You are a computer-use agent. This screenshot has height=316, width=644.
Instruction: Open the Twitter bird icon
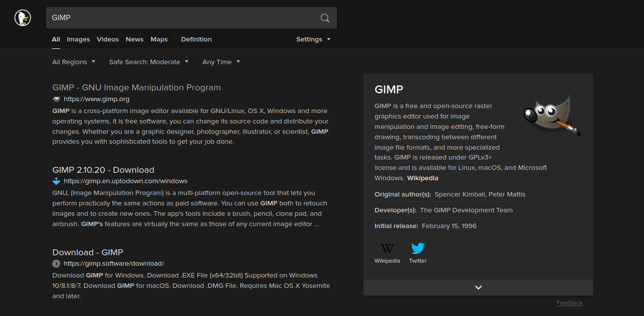(418, 248)
